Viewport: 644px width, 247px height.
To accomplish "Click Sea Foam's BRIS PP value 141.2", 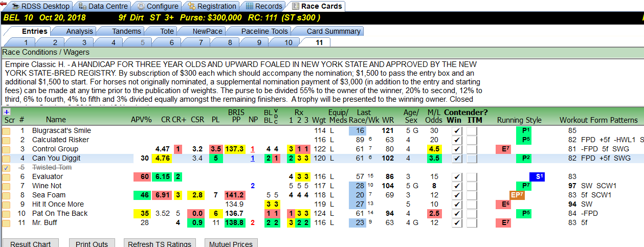I will pyautogui.click(x=235, y=195).
